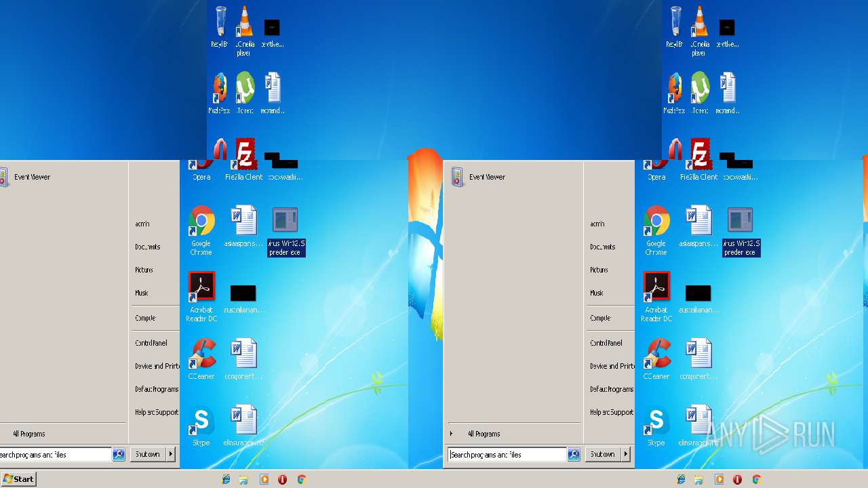Click Shut down in the left Start menu
Screen dimensions: 868x488
pos(148,454)
